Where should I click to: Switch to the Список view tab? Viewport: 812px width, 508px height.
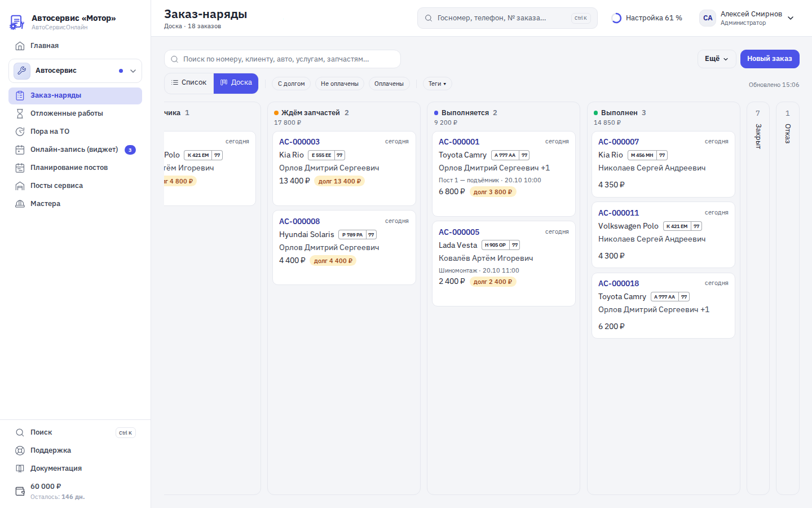189,83
